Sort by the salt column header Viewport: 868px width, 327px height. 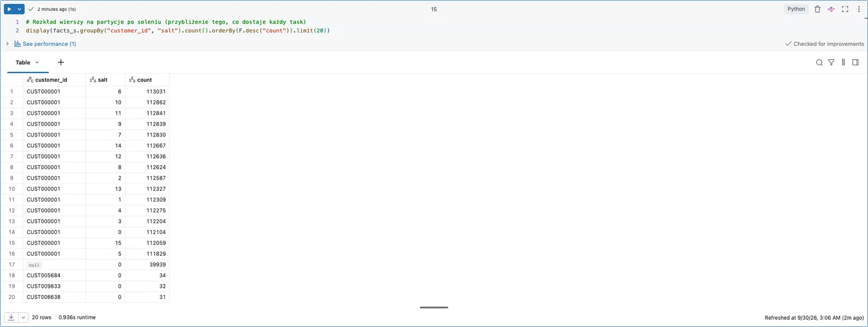point(105,80)
